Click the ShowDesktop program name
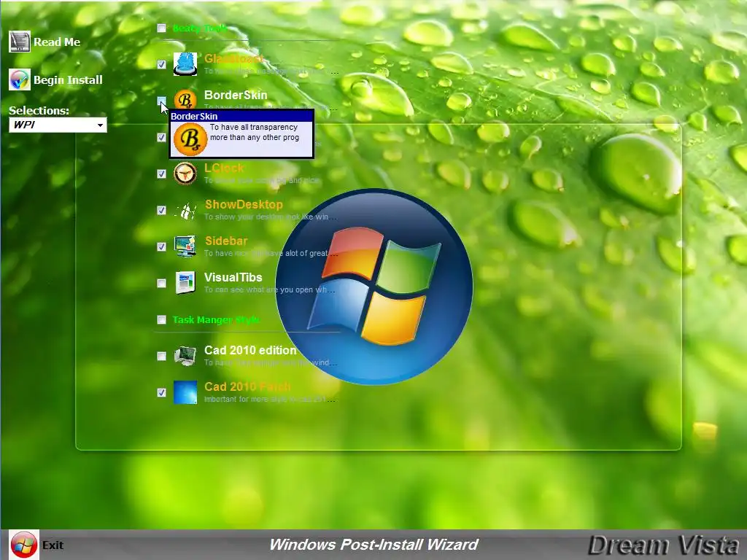The width and height of the screenshot is (747, 560). 244,204
